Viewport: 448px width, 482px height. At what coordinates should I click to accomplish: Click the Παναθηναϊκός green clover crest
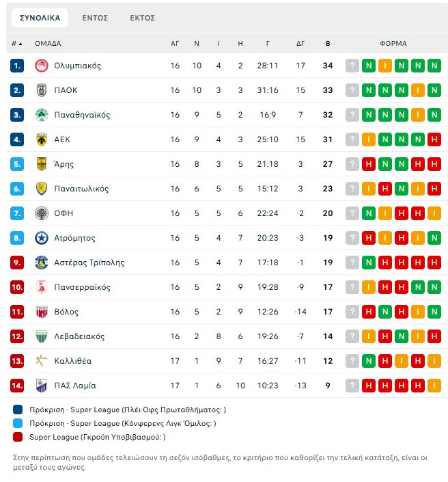pyautogui.click(x=42, y=115)
